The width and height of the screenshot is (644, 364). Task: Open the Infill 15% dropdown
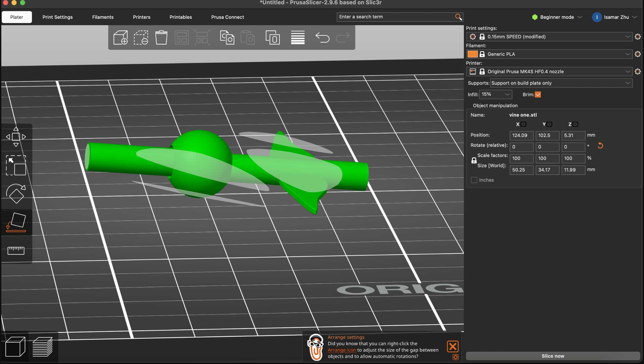tap(495, 94)
